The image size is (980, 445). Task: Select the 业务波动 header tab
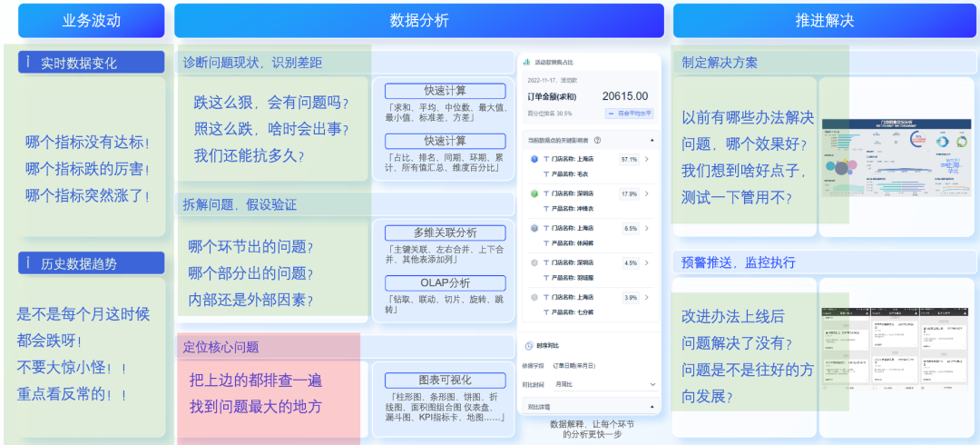[x=91, y=20]
